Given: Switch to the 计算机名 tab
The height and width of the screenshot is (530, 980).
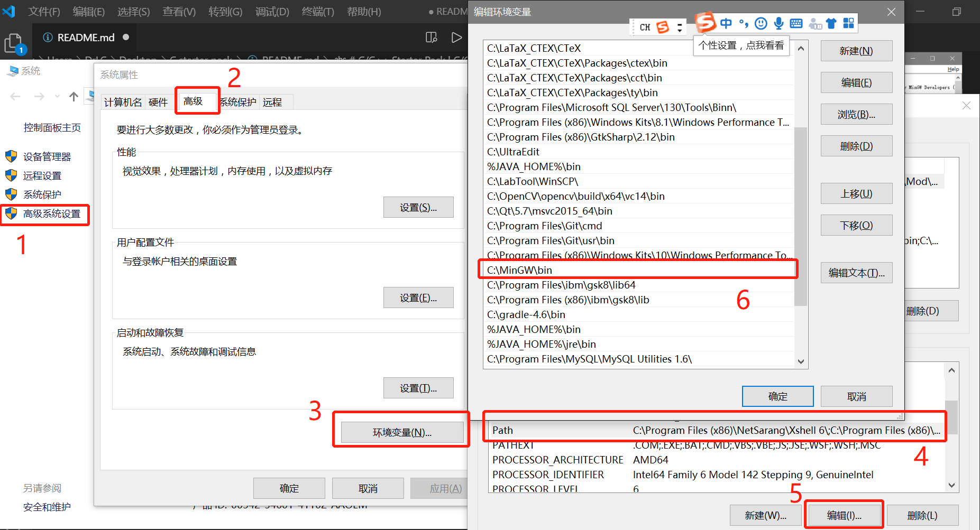Looking at the screenshot, I should [123, 102].
